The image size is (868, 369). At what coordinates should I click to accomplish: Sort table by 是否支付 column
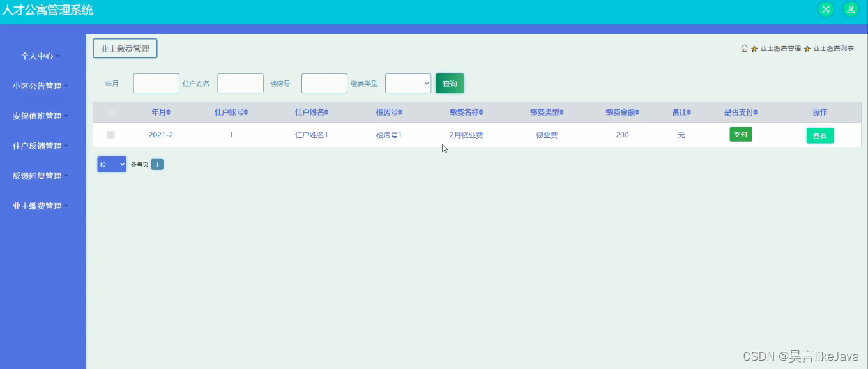click(x=741, y=112)
